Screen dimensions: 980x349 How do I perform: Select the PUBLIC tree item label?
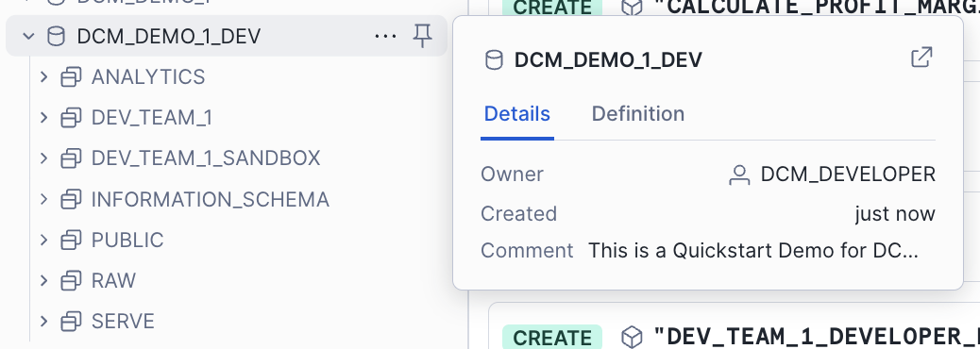(127, 240)
